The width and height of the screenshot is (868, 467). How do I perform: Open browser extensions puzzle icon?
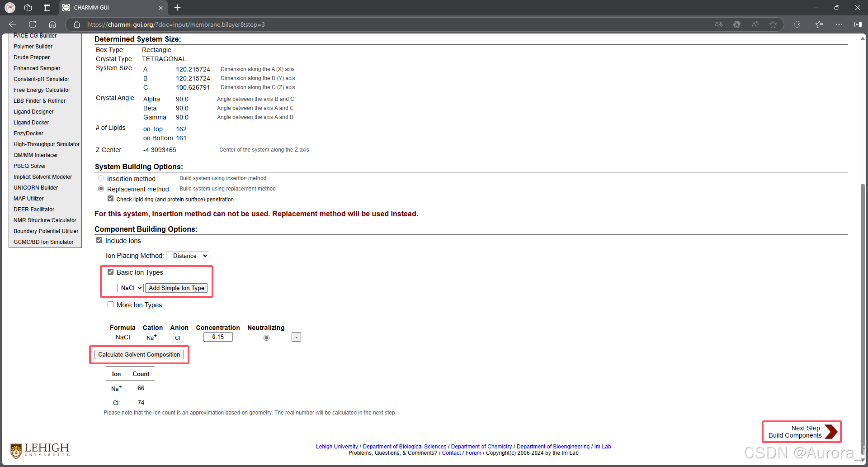click(x=797, y=24)
